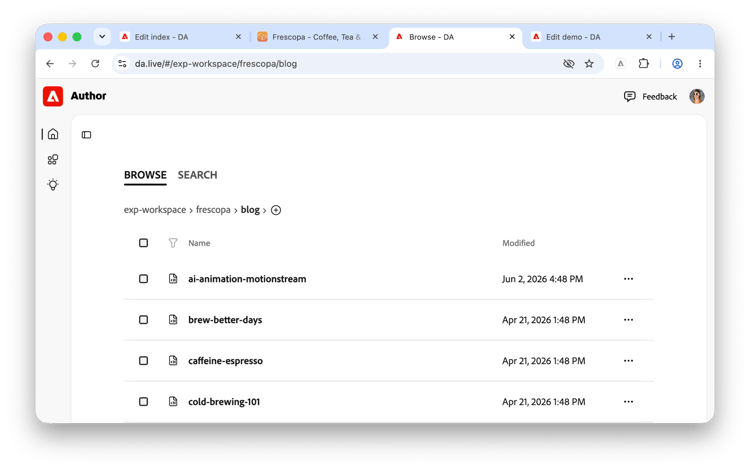Click the Author title text
Image resolution: width=750 pixels, height=470 pixels.
tap(88, 96)
